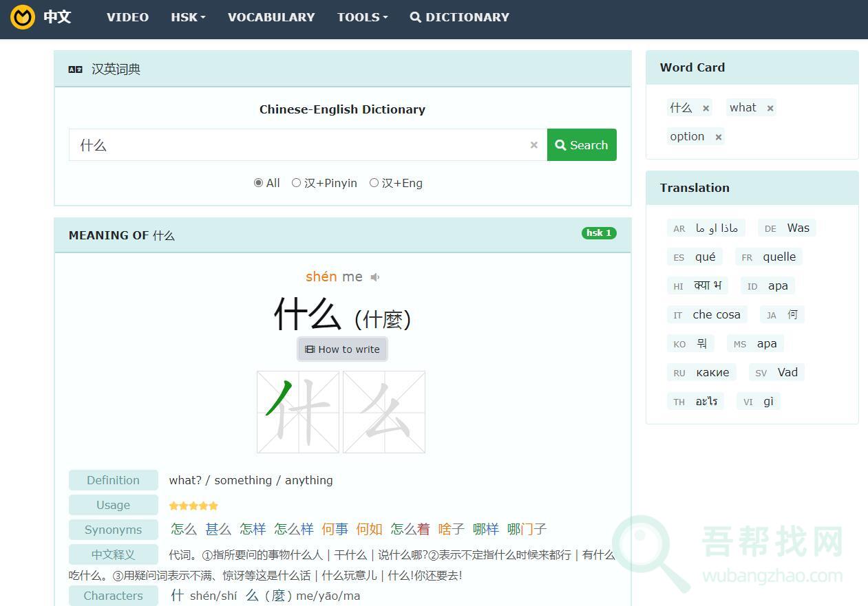Viewport: 868px width, 606px height.
Task: Open the VIDEO menu item
Action: coord(127,17)
